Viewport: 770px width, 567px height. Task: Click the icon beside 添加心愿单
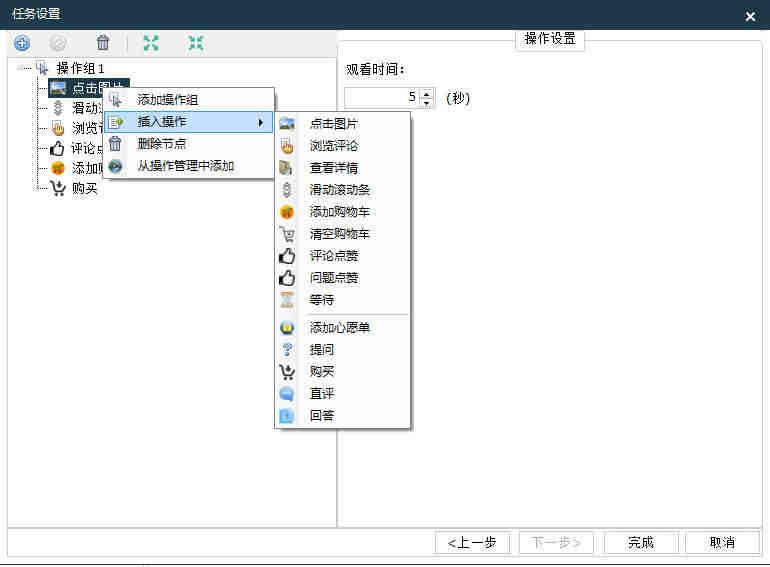point(287,327)
